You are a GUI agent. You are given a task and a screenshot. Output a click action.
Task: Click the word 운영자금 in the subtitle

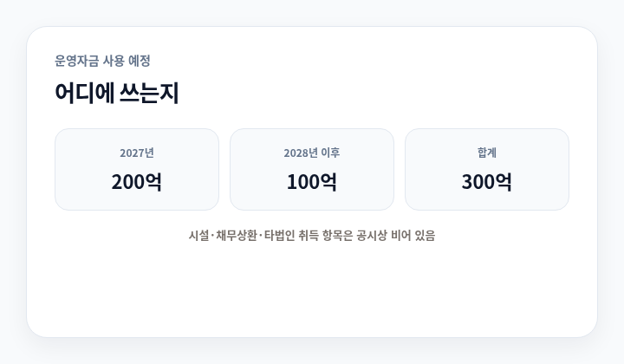pyautogui.click(x=76, y=61)
